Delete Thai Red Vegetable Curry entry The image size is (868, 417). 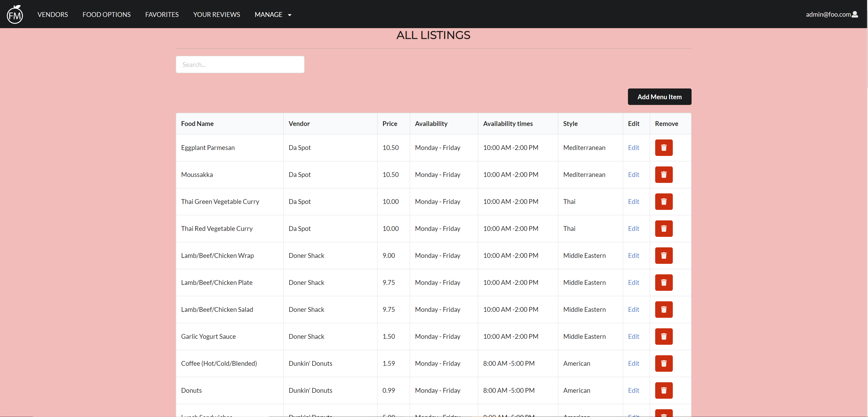coord(663,228)
